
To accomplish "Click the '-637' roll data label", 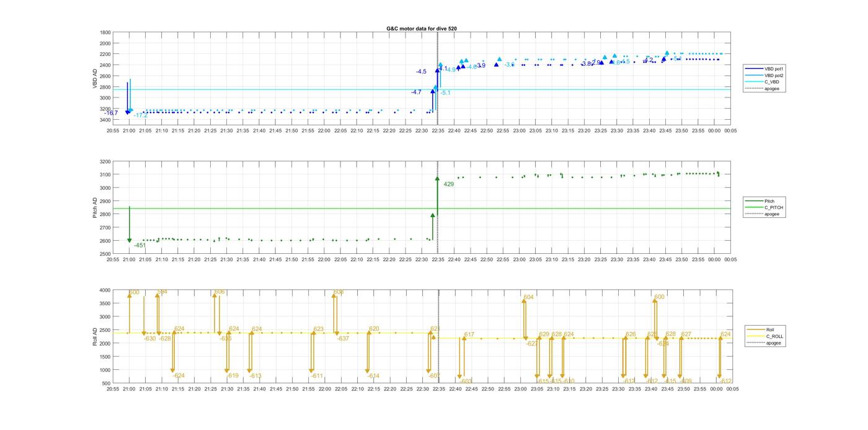I will [x=343, y=338].
